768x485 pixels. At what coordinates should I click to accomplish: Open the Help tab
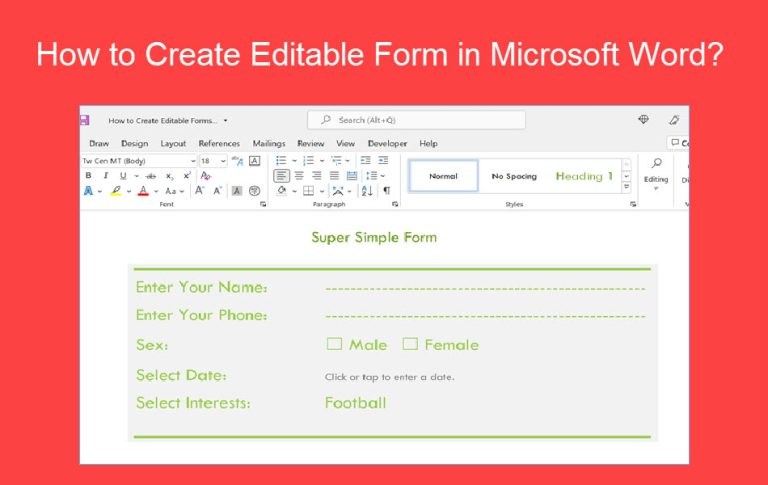[x=429, y=144]
